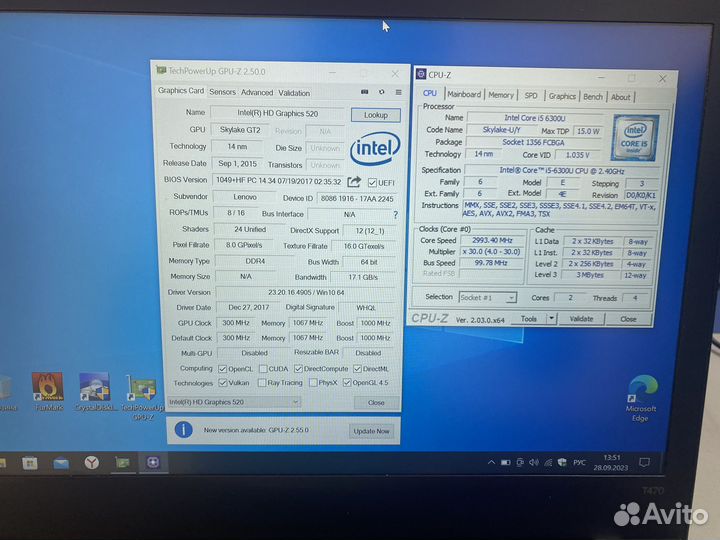Toggle the PhysX checkbox
720x540 pixels.
click(313, 382)
